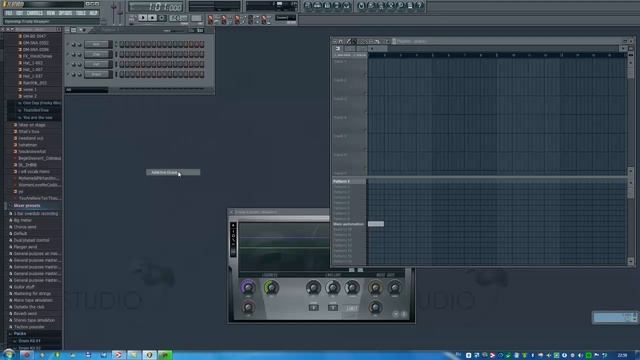Open the FILE menu

click(9, 13)
